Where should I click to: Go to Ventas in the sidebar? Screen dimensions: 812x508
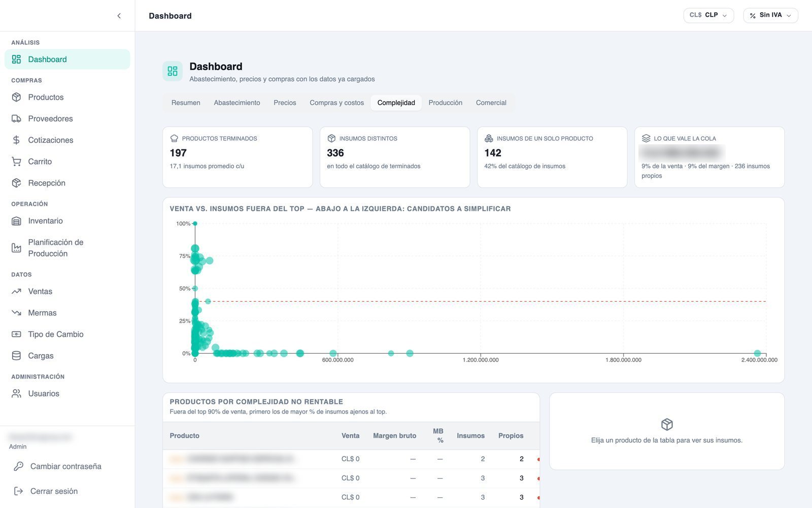pyautogui.click(x=67, y=292)
